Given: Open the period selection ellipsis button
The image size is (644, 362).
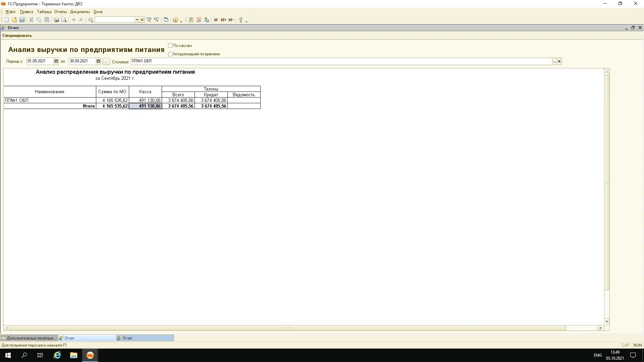Looking at the screenshot, I should click(x=106, y=61).
